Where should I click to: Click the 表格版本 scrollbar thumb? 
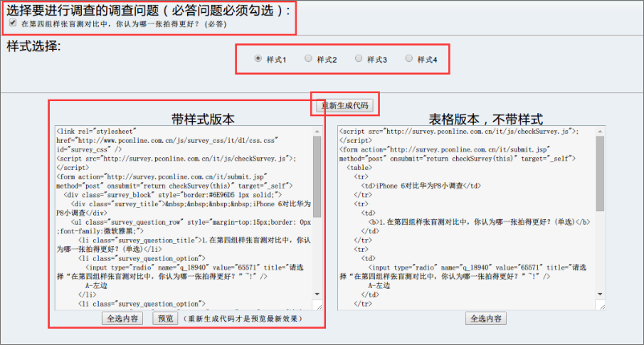coord(600,174)
